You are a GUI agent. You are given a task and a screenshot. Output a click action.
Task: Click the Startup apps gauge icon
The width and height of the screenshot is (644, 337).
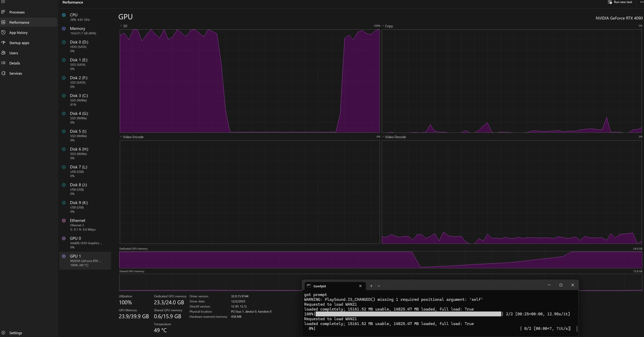point(3,43)
